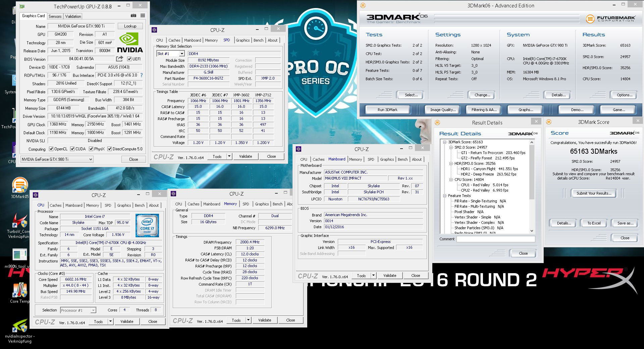
Task: Click scroll-up arrow in Result Details list
Action: click(532, 142)
